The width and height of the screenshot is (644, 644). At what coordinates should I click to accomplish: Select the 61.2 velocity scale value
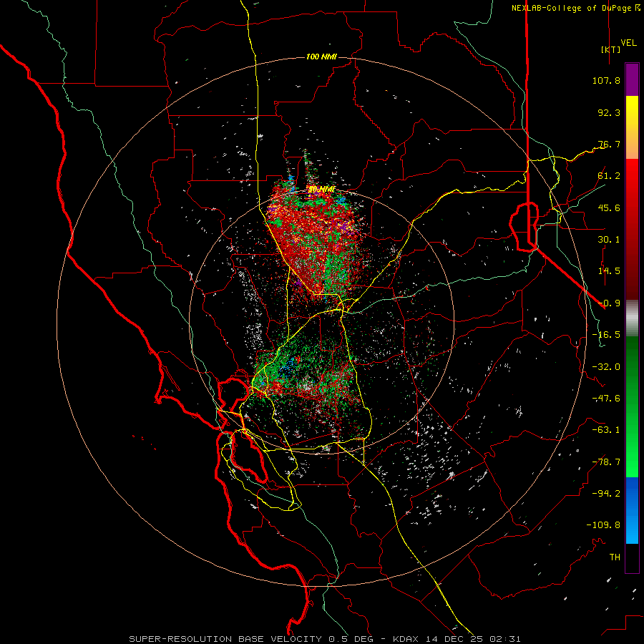coord(609,176)
